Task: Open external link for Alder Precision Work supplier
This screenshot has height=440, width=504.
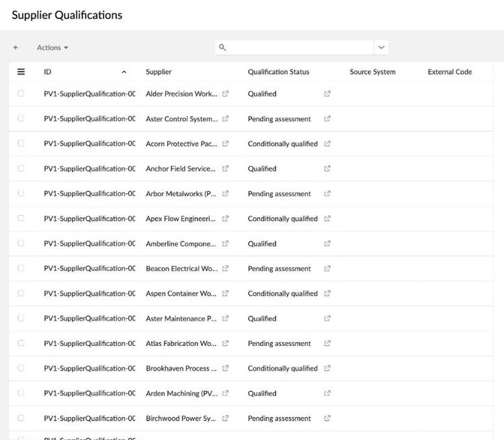Action: pos(225,93)
